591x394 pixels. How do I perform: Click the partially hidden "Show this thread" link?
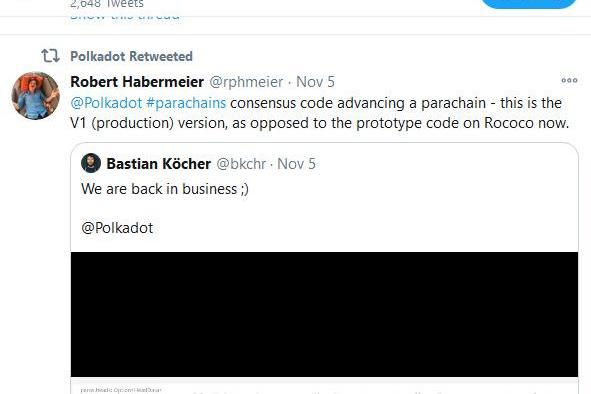coord(125,17)
